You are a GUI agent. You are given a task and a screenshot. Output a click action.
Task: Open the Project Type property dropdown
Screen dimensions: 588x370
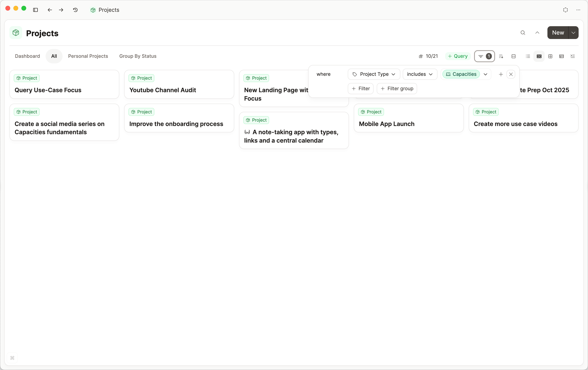(x=374, y=74)
